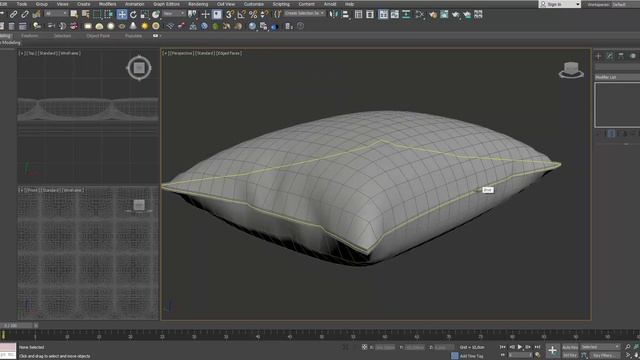Open the Create Selection Set dropdown
640x360 pixels.
(x=304, y=13)
